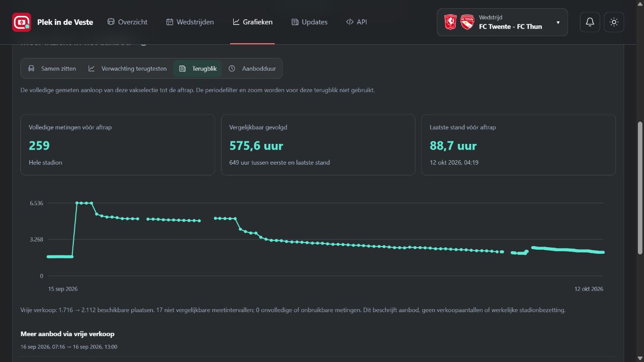This screenshot has width=644, height=362.
Task: Click the "Laatste stand vóór aftrap" label
Action: pyautogui.click(x=463, y=127)
